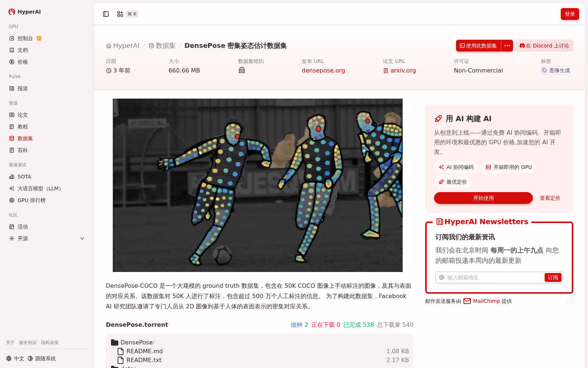Click 服务协议 footer link
This screenshot has width=588, height=368.
[28, 343]
